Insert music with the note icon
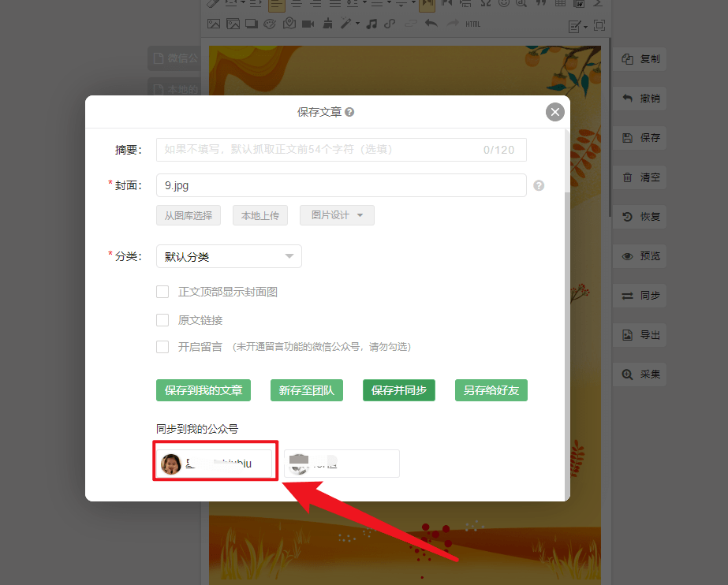 (371, 24)
